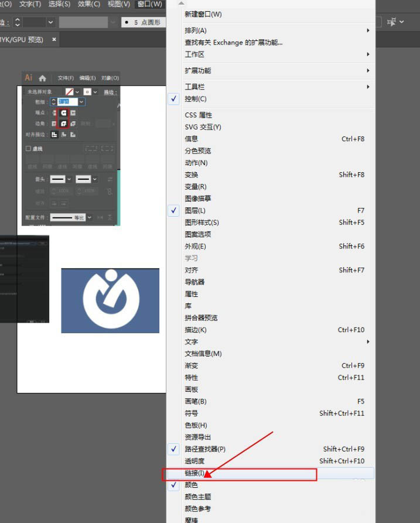The height and width of the screenshot is (523, 420).
Task: Expand the chevron beside the right control-bar icon
Action: point(402,22)
